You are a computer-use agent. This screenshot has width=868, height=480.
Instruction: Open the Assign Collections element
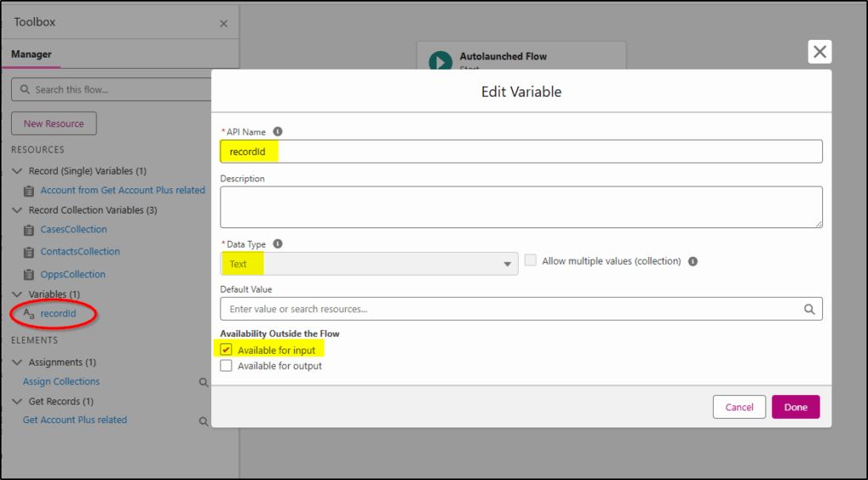click(61, 382)
